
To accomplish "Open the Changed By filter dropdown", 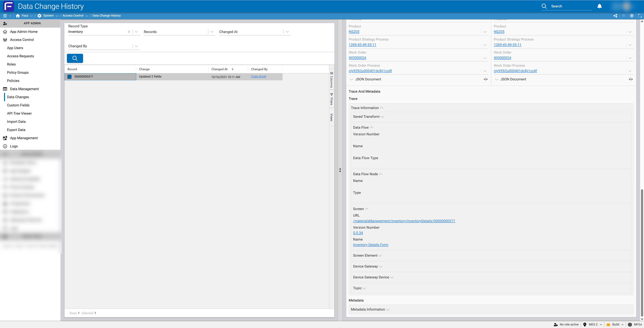I will pyautogui.click(x=136, y=46).
